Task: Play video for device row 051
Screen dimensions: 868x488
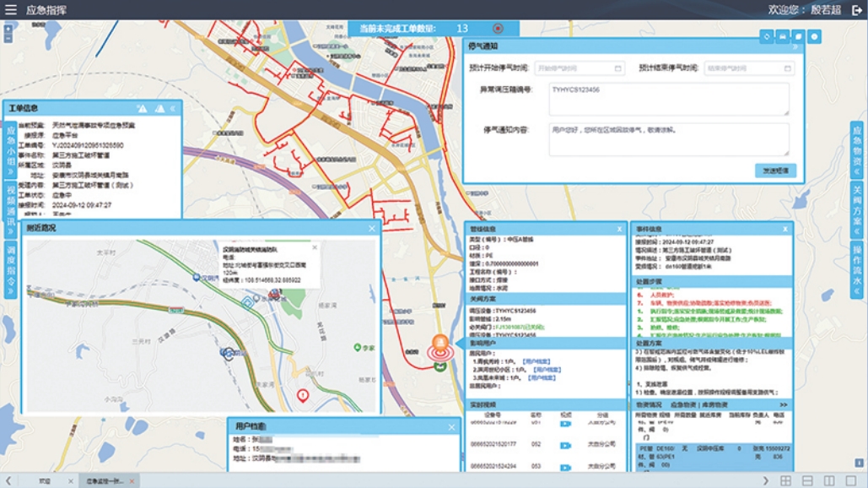Action: pyautogui.click(x=565, y=424)
